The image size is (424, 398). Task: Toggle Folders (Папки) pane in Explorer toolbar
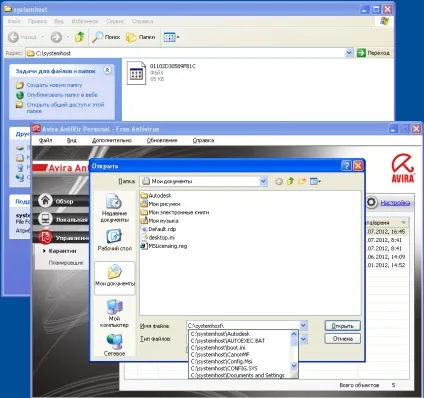140,37
